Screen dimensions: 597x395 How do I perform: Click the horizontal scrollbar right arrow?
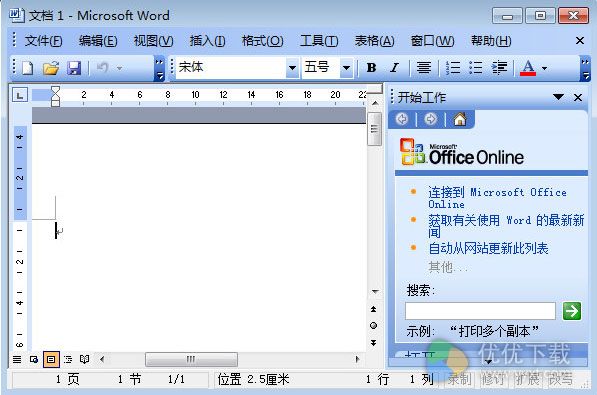pos(357,359)
